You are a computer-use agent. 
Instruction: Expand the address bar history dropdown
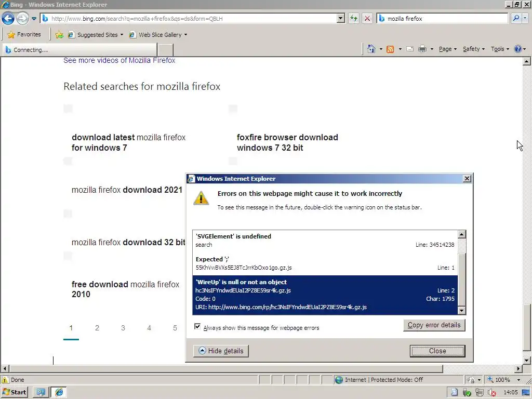[x=341, y=19]
